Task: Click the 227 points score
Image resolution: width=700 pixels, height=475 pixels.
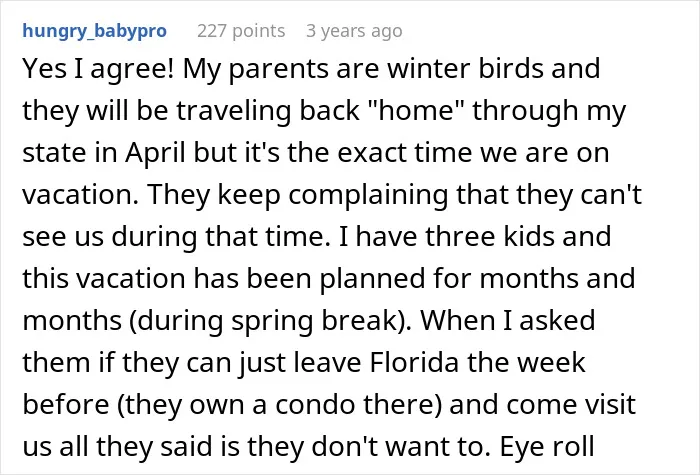Action: 241,31
